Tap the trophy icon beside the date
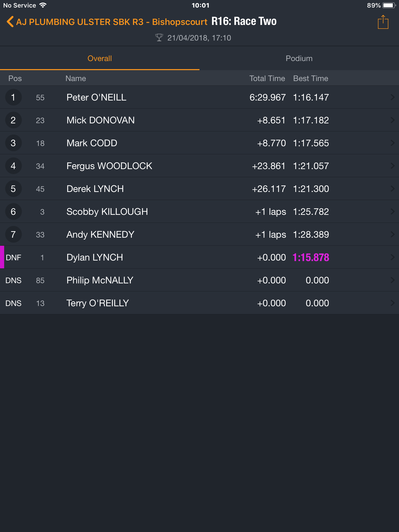Screen dimensions: 399x532 pos(159,38)
